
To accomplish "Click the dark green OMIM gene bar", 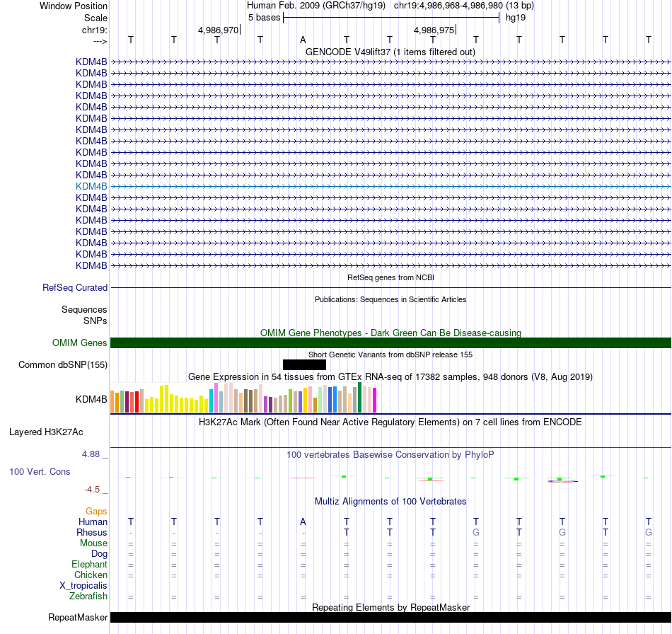I will 390,342.
